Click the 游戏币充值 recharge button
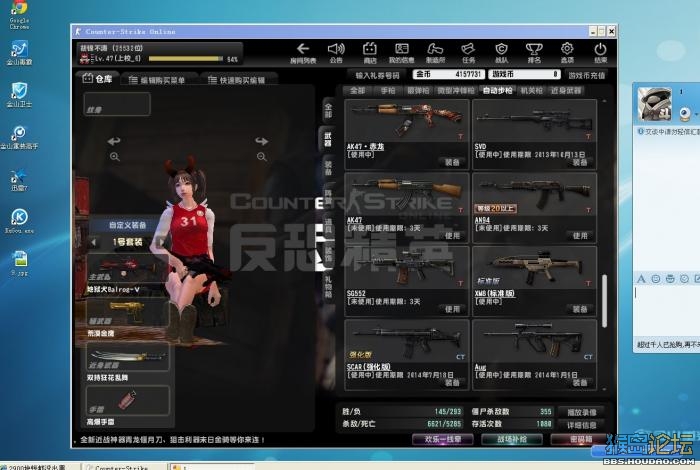The width and height of the screenshot is (700, 470). (x=587, y=75)
